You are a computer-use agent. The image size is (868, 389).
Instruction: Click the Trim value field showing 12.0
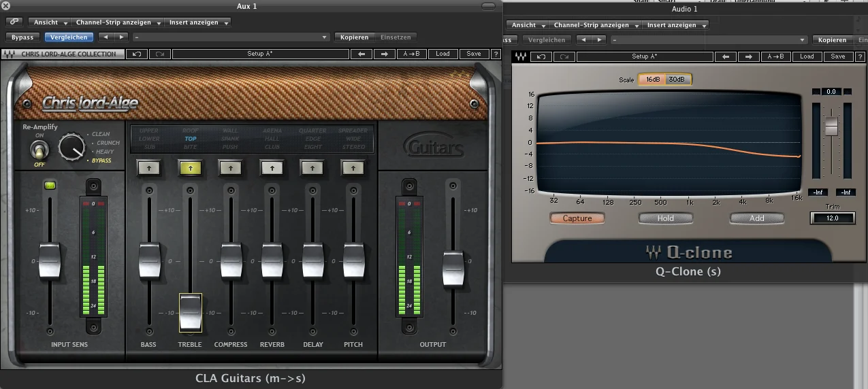(831, 218)
